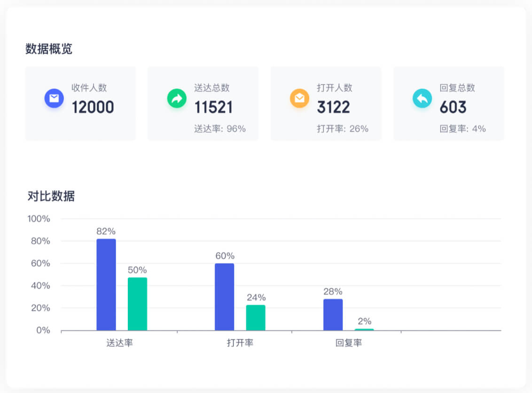Image resolution: width=532 pixels, height=393 pixels.
Task: Click the green forward arrow icon for 送达总数
Action: point(177,98)
